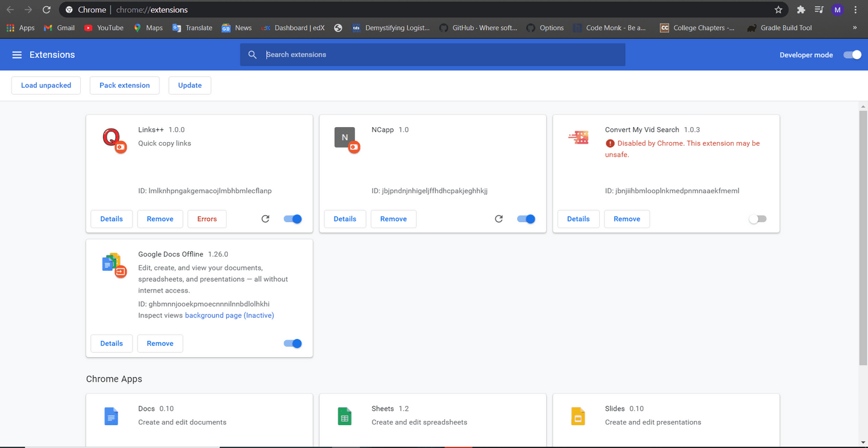Click the Links++ ID text
This screenshot has width=868, height=448.
click(x=205, y=191)
